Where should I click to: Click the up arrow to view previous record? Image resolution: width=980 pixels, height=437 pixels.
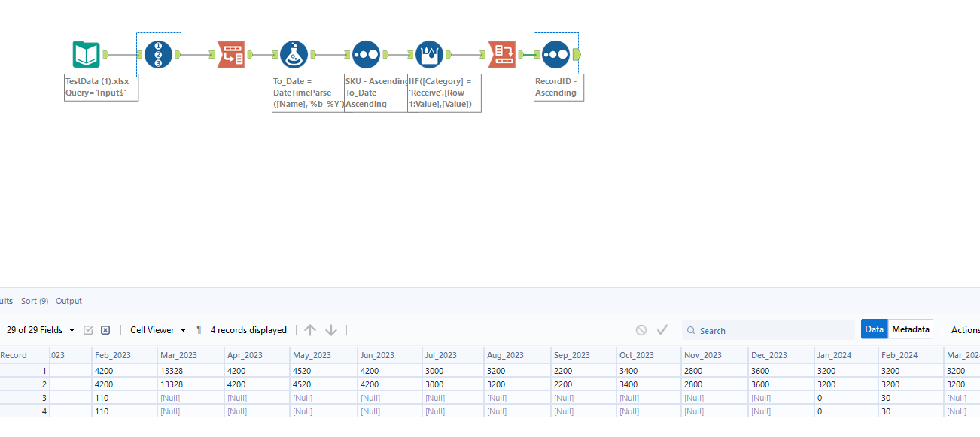(309, 329)
